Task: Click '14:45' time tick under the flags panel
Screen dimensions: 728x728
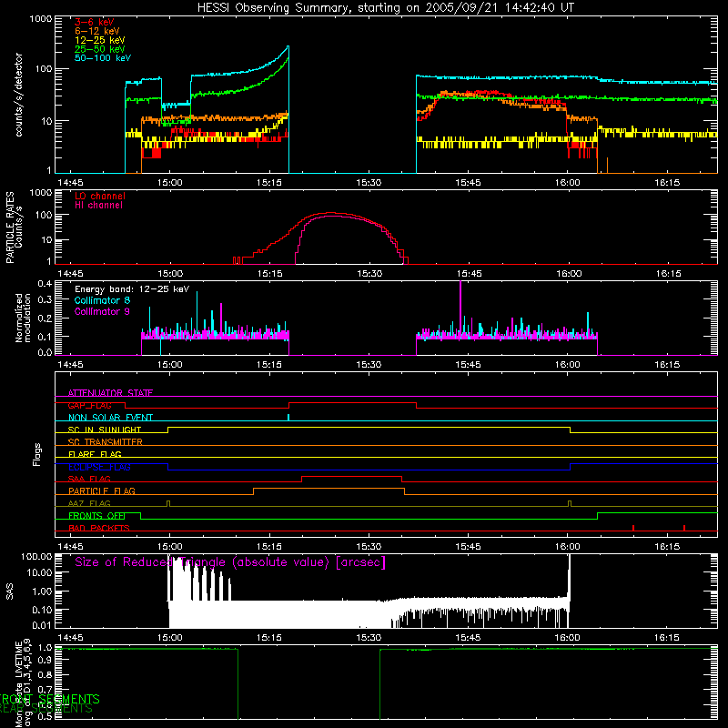Action: (70, 547)
